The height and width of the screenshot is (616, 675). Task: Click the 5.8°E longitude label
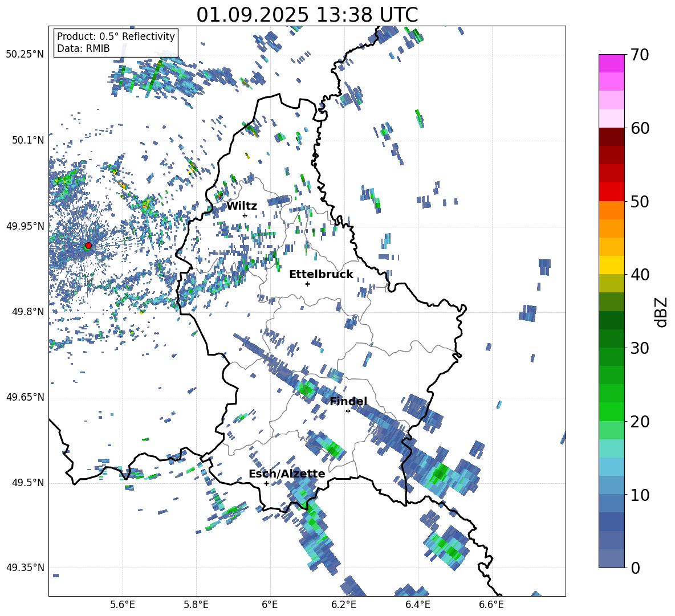[196, 605]
